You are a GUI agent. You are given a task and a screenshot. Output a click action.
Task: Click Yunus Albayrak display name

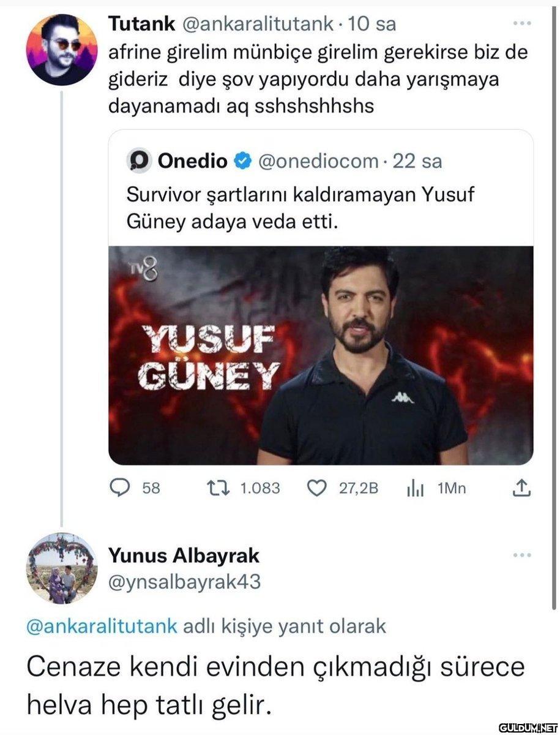click(184, 556)
